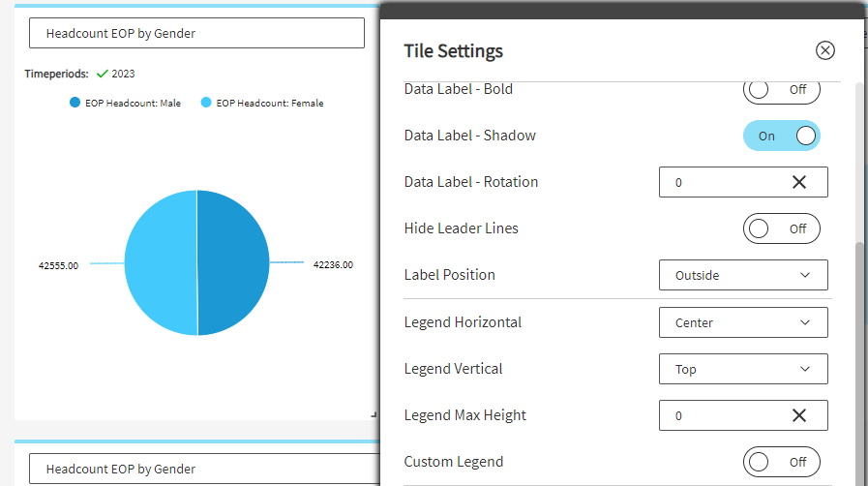Viewport: 868px width, 486px height.
Task: Clear the Legend Max Height value
Action: [x=799, y=415]
